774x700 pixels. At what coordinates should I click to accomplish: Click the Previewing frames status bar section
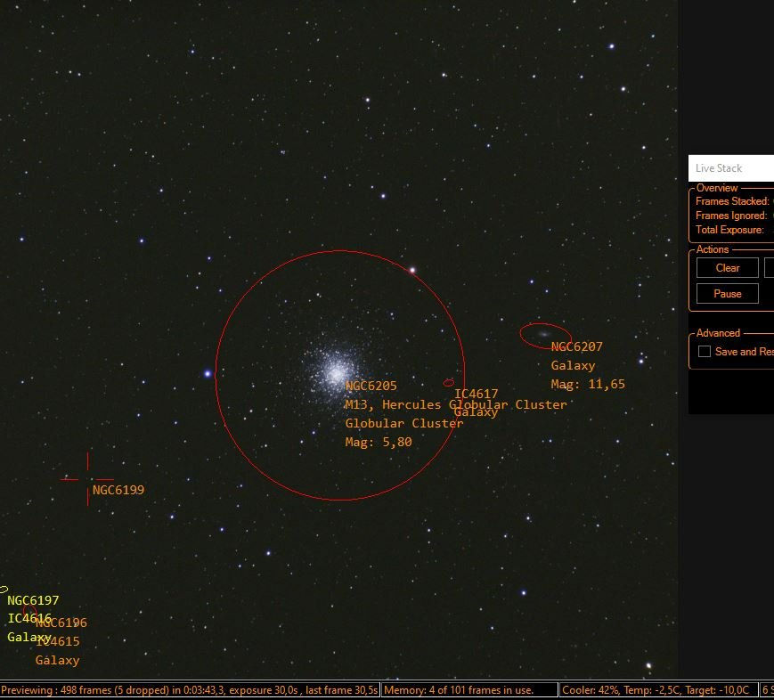tap(190, 690)
